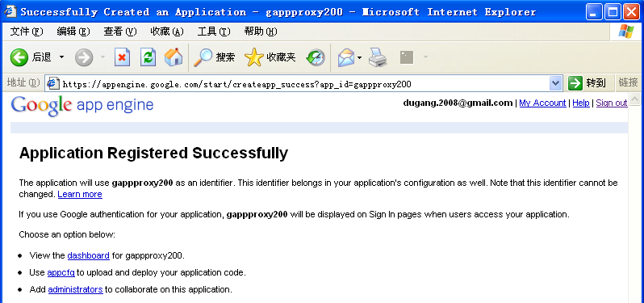This screenshot has width=644, height=303.
Task: Open the Help link in page header
Action: [x=581, y=103]
